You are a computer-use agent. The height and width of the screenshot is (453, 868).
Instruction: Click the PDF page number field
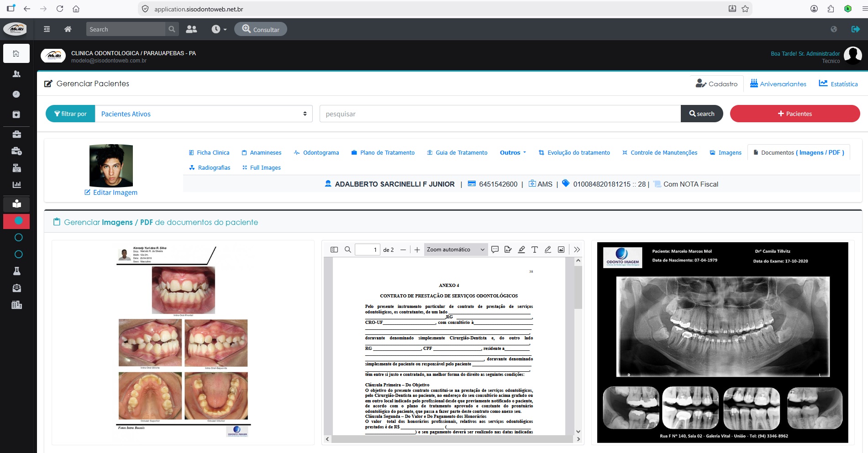(x=368, y=250)
